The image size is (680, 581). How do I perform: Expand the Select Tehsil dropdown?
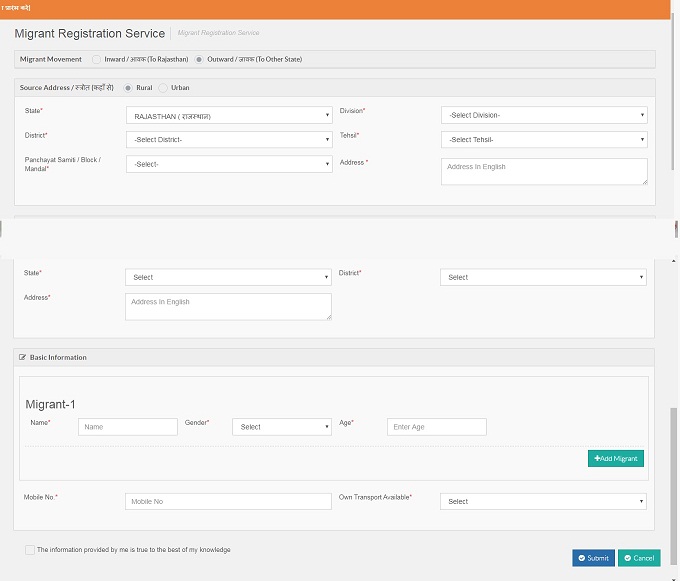point(543,139)
